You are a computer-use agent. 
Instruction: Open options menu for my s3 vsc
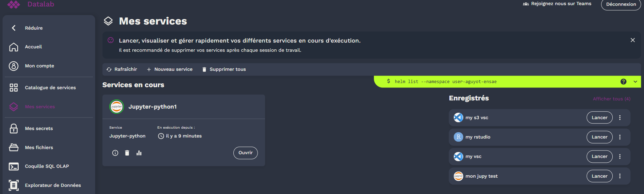[620, 117]
